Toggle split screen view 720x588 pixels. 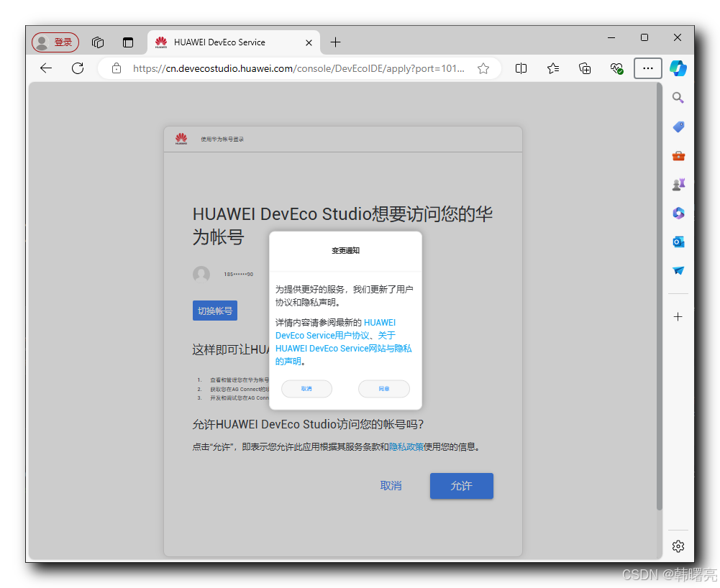pyautogui.click(x=521, y=69)
